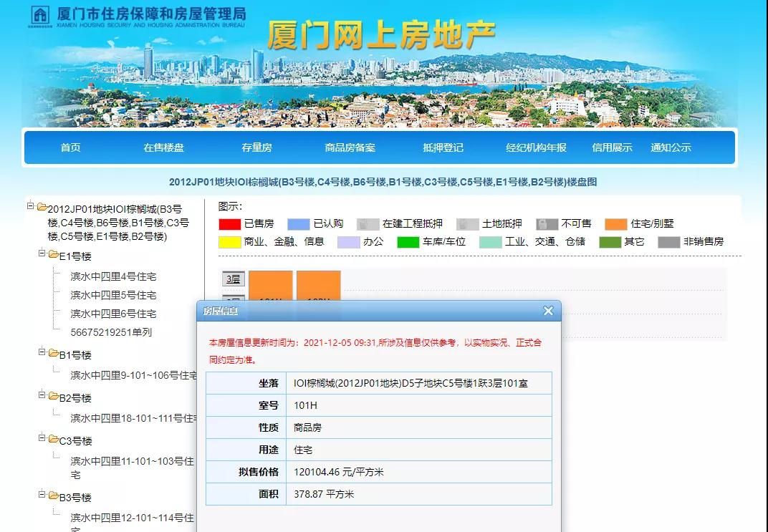Collapse the root 2012JP01地块 tree node

coord(30,206)
